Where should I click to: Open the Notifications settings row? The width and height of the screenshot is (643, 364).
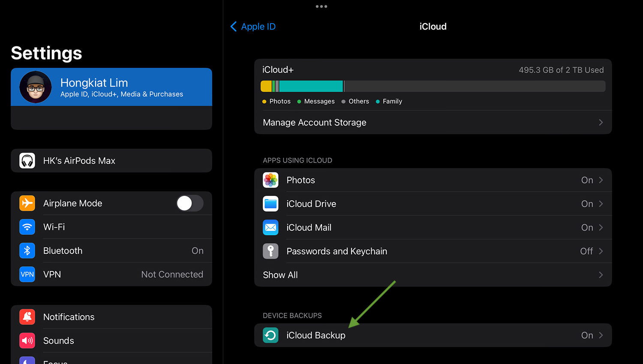pyautogui.click(x=111, y=317)
